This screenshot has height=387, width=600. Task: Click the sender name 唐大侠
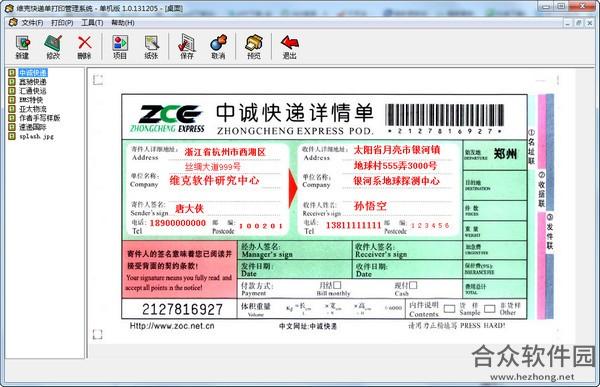(x=189, y=209)
